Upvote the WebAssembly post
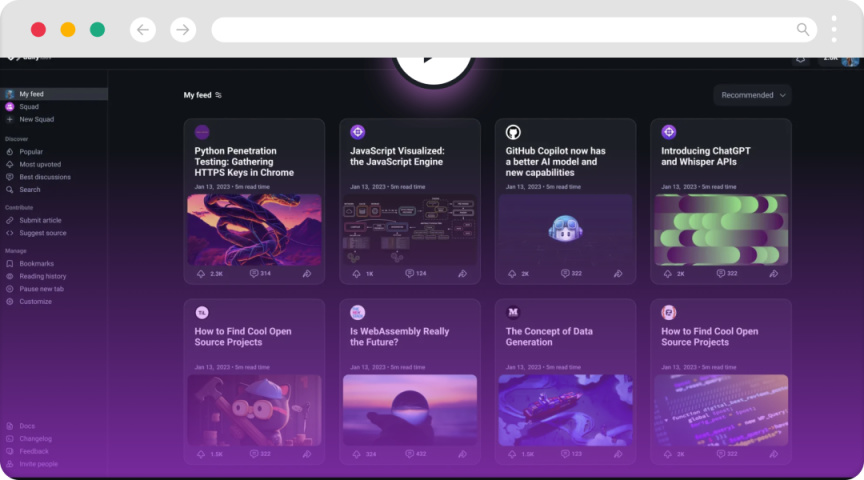This screenshot has height=480, width=864. pos(357,454)
